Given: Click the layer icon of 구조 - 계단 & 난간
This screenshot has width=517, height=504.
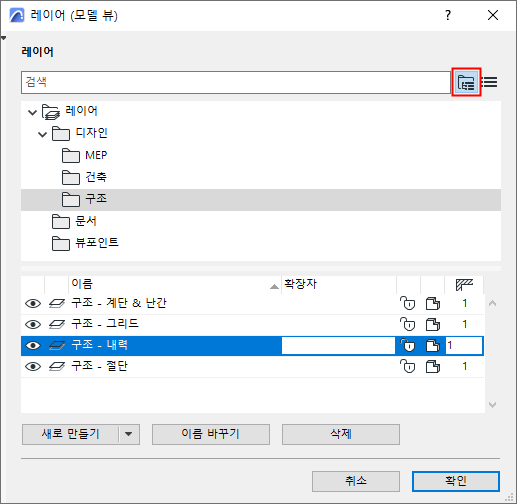Looking at the screenshot, I should [57, 304].
